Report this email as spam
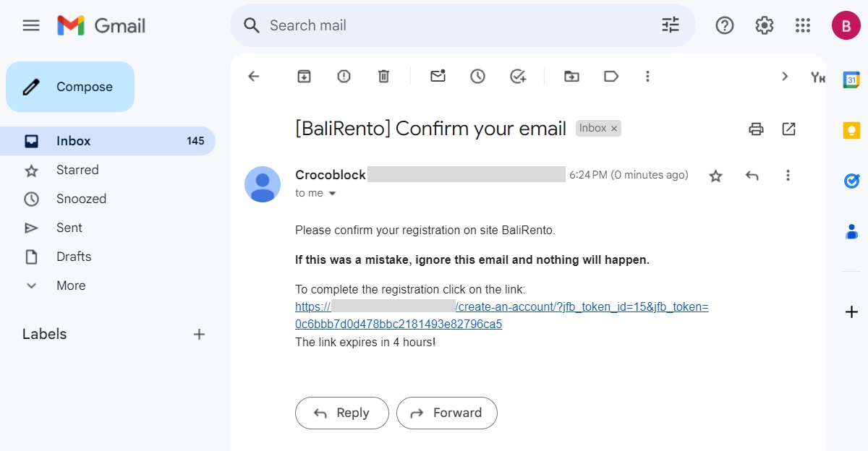 pos(343,76)
